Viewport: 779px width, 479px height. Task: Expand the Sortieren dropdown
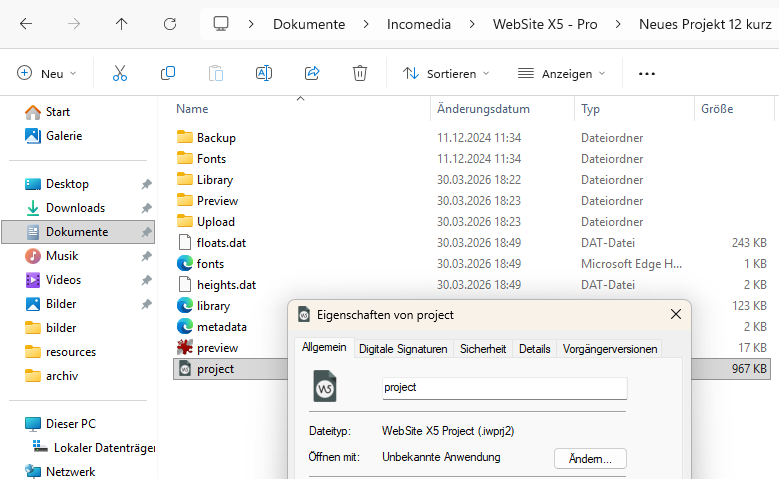click(x=446, y=73)
